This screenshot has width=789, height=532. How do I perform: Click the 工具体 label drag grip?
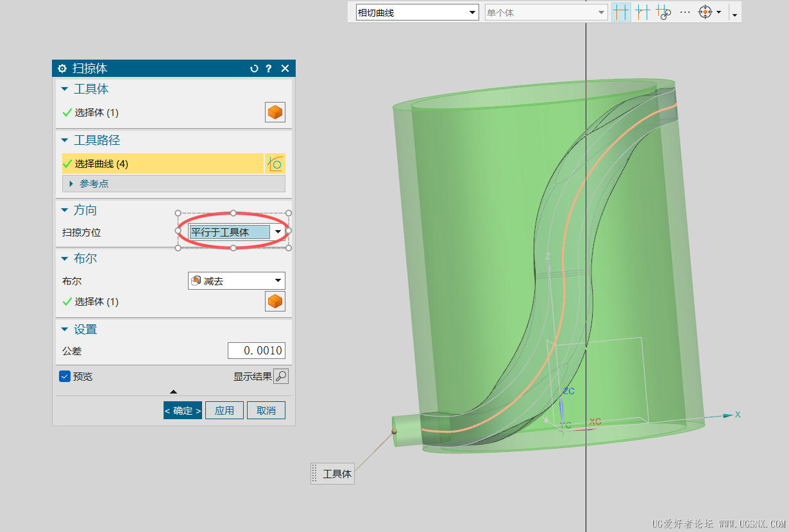coord(314,474)
